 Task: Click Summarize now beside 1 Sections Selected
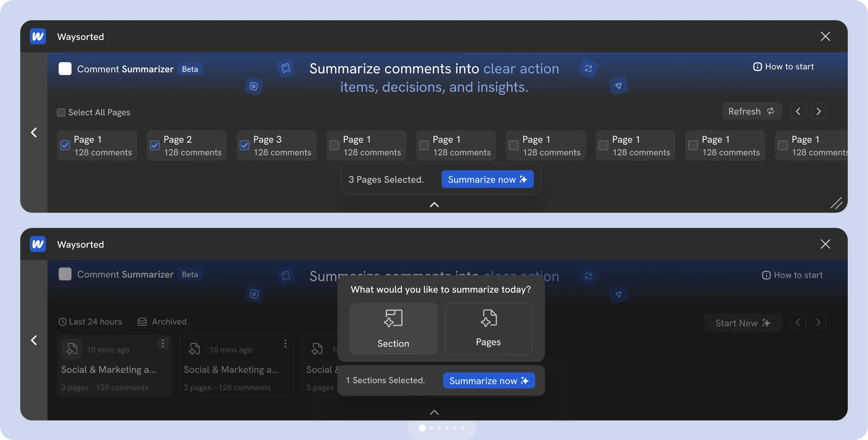tap(489, 381)
